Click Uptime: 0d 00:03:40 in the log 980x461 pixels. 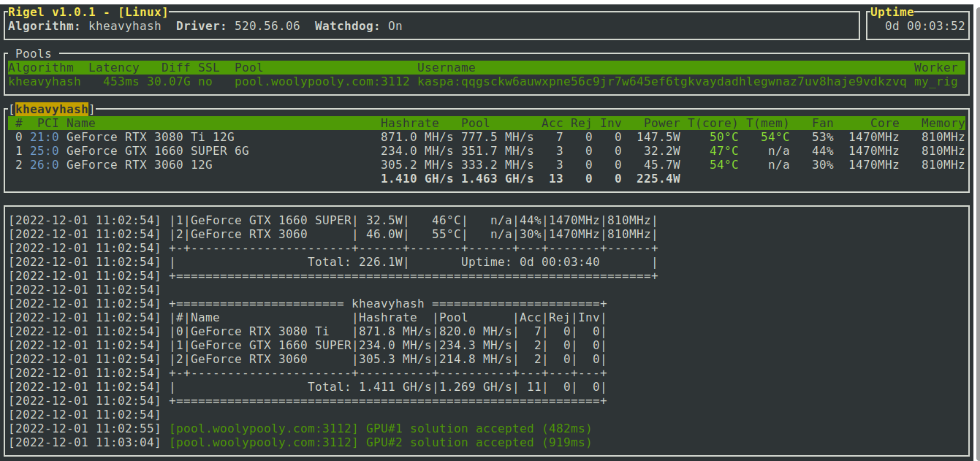(x=531, y=262)
